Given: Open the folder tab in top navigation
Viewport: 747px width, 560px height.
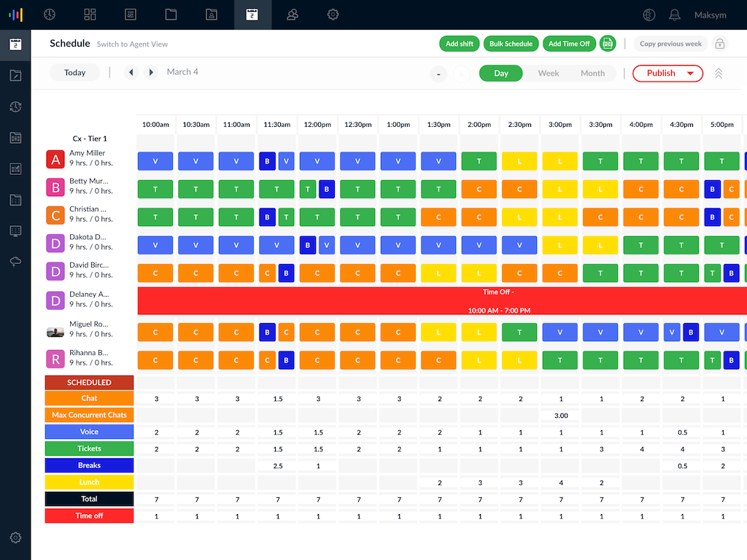Looking at the screenshot, I should pos(171,15).
